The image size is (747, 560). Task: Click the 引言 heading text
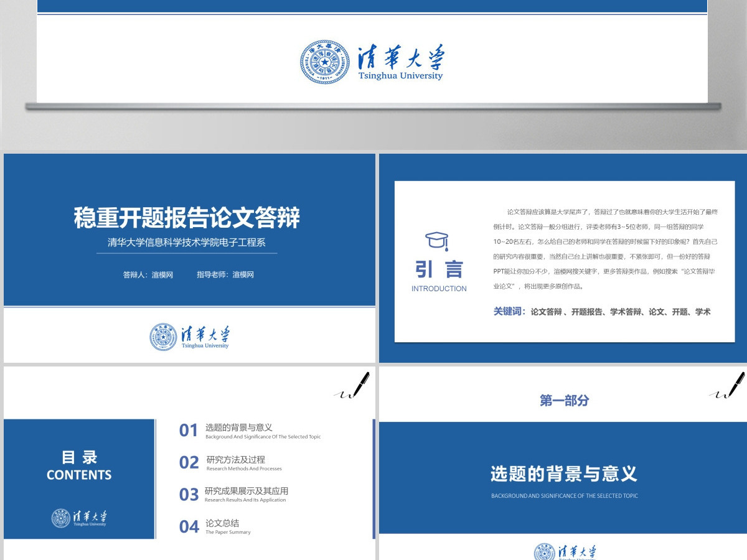tap(439, 269)
